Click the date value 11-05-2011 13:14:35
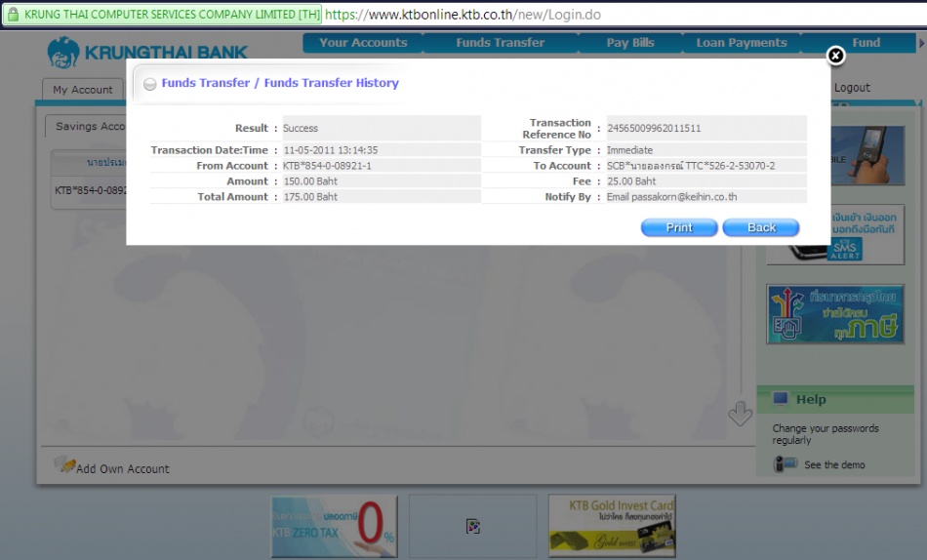This screenshot has height=560, width=927. (x=331, y=150)
